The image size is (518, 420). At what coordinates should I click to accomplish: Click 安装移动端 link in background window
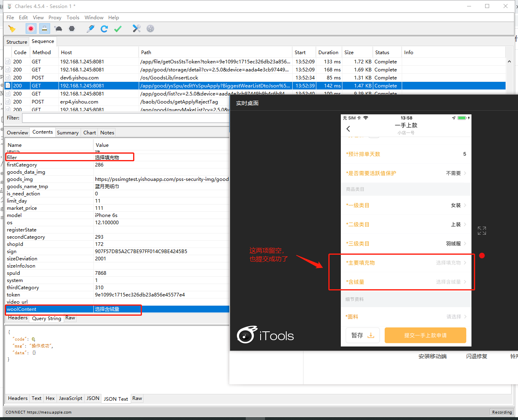tap(433, 356)
